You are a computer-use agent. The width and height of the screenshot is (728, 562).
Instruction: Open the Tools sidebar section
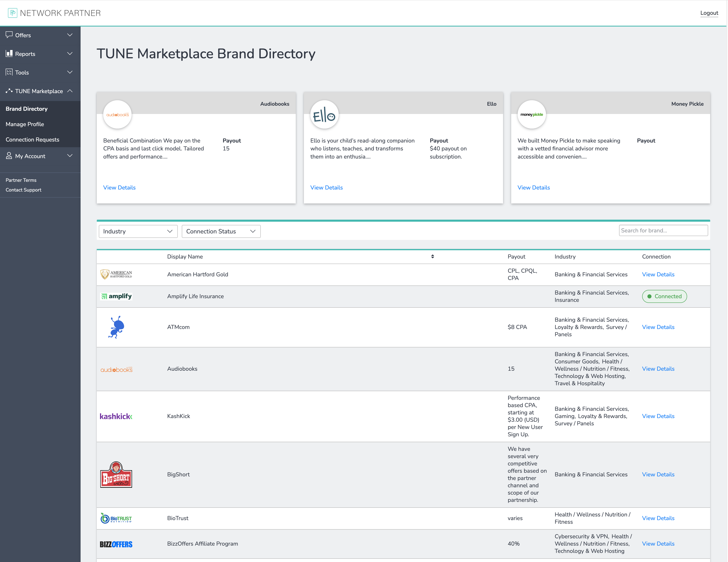point(40,72)
